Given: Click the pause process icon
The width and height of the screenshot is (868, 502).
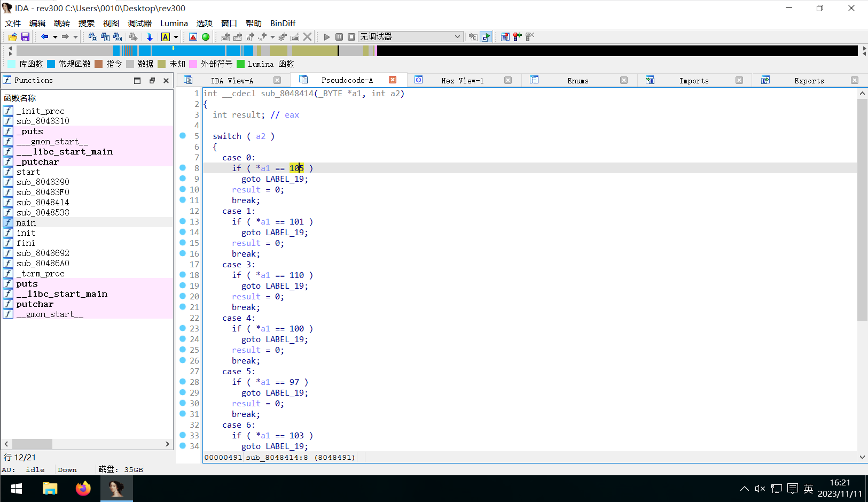Looking at the screenshot, I should [x=339, y=37].
